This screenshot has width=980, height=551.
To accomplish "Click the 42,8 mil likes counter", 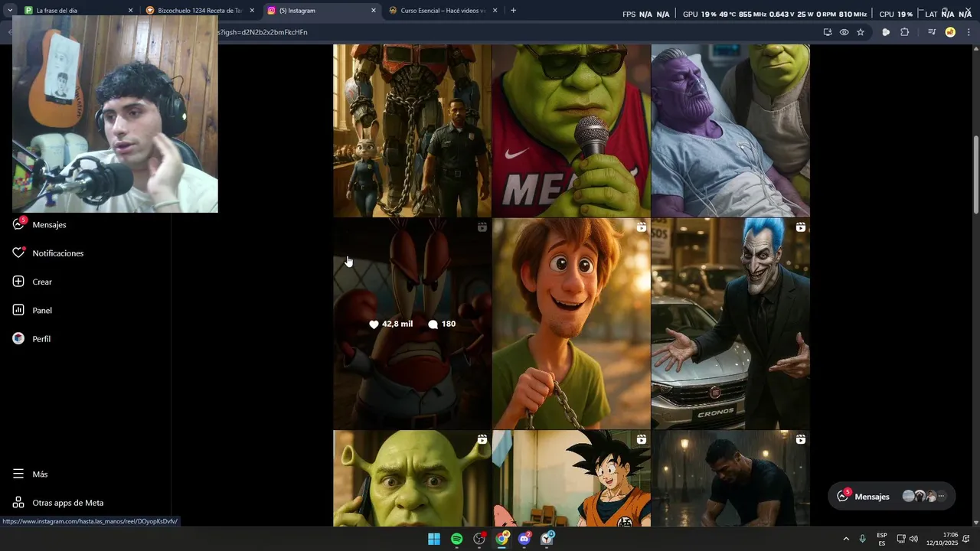I will pyautogui.click(x=390, y=324).
